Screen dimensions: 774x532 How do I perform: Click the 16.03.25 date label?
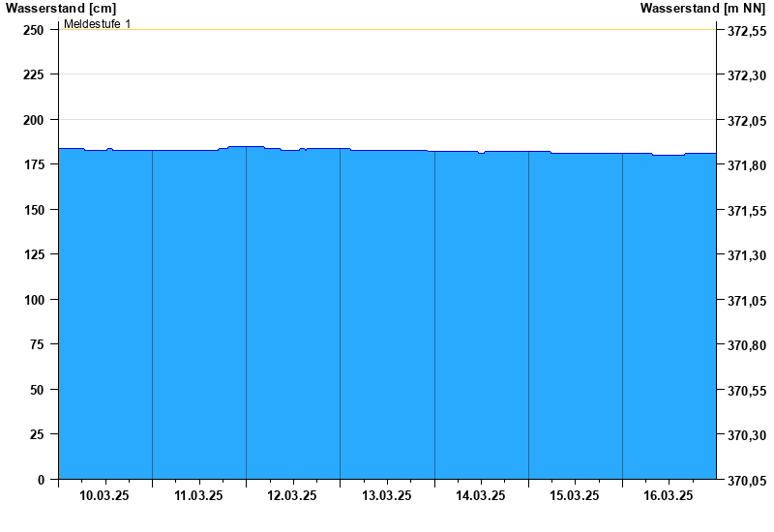click(669, 495)
